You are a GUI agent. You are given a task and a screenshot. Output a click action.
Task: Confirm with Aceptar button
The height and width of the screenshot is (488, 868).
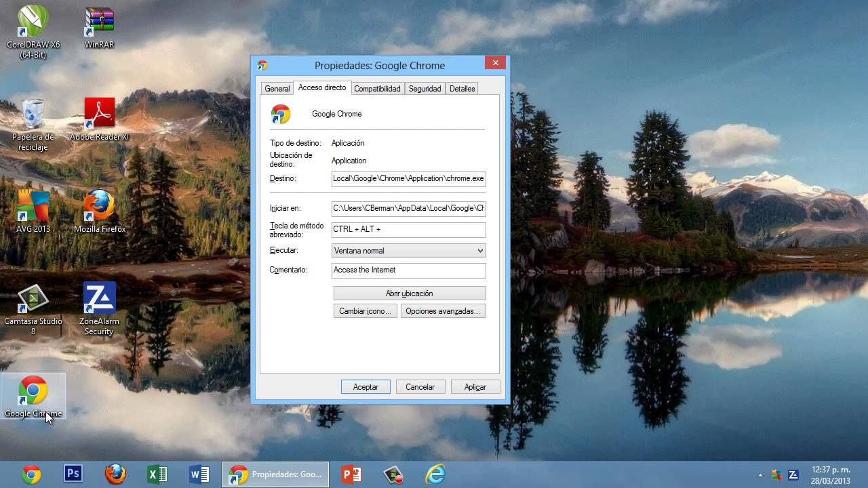tap(366, 387)
